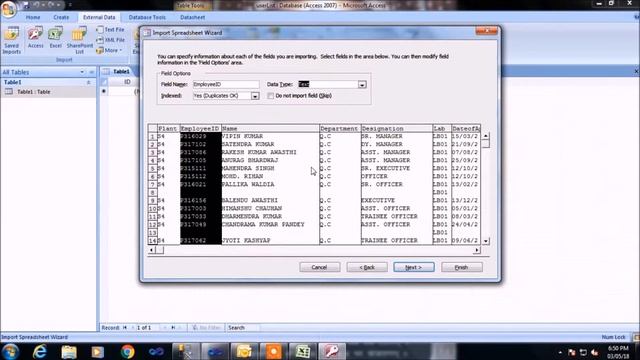The height and width of the screenshot is (360, 640).
Task: Select the EmployeeID column header
Action: (x=200, y=129)
